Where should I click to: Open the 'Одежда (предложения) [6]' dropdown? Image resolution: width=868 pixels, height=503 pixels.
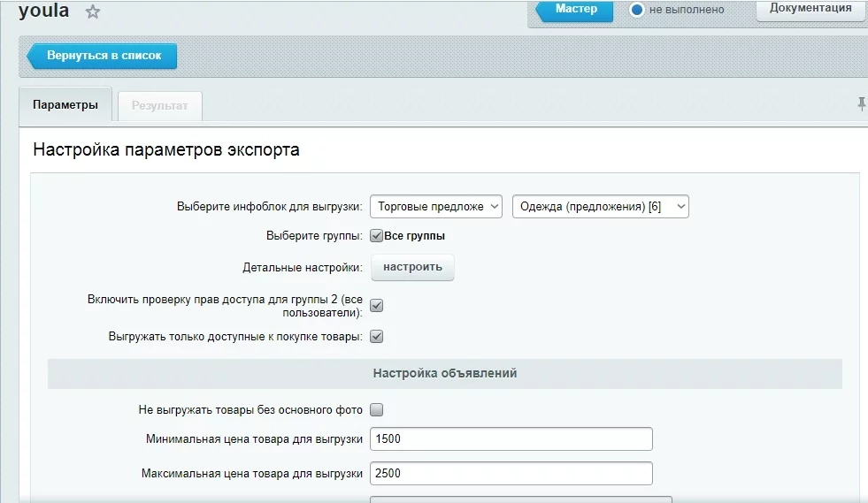(600, 206)
